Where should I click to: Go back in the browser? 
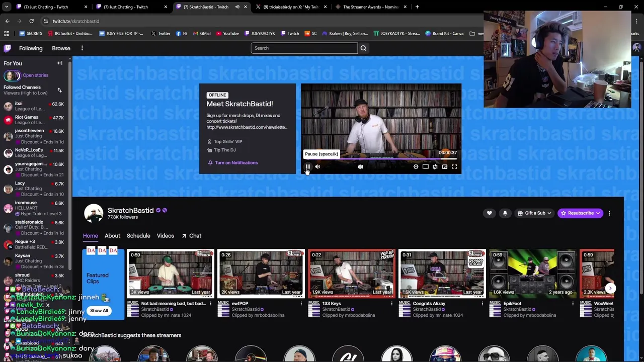pyautogui.click(x=7, y=21)
